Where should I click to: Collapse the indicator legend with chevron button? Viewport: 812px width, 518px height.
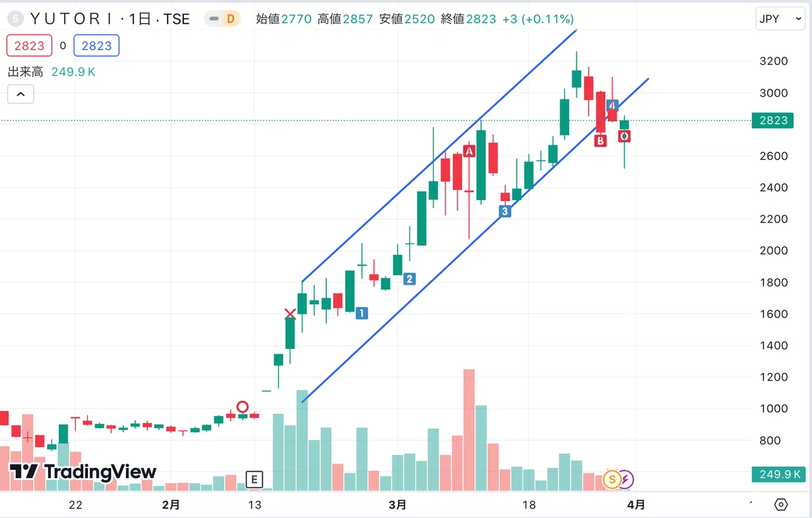(20, 94)
